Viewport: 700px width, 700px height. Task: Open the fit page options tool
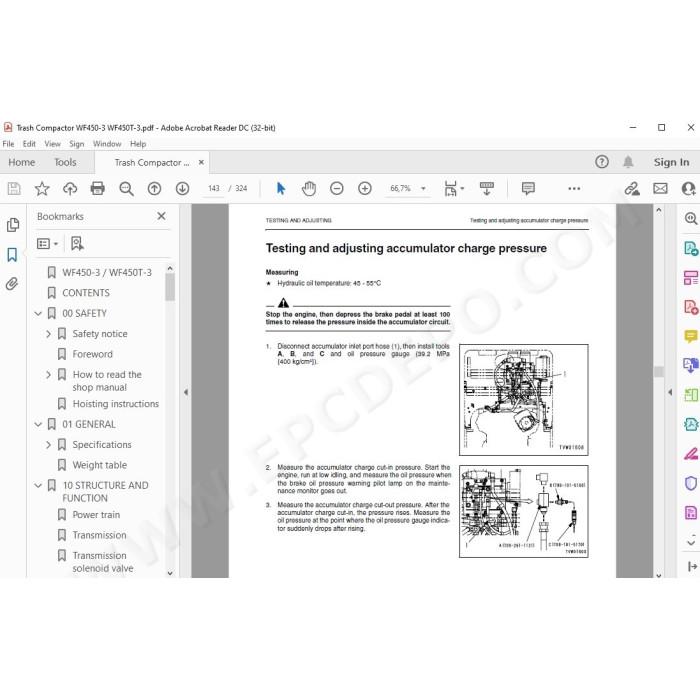coord(454,189)
